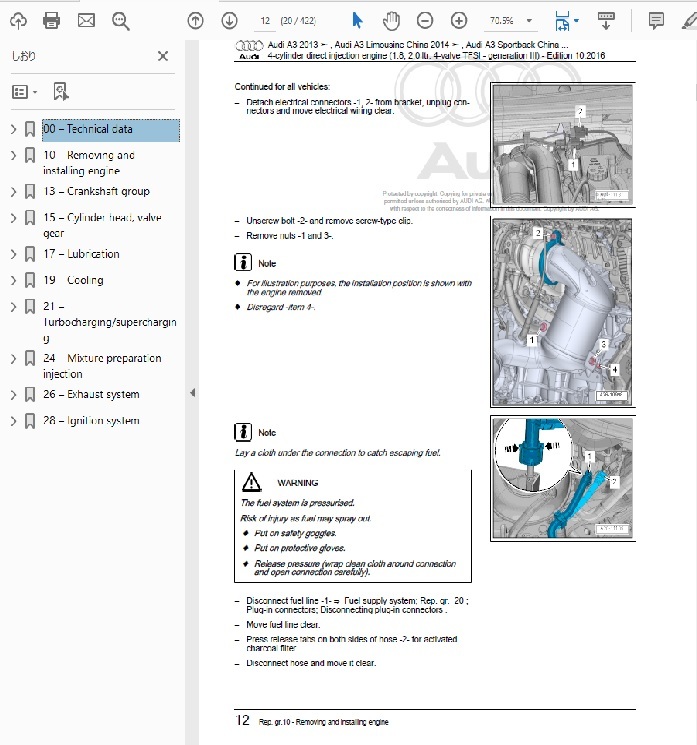The height and width of the screenshot is (745, 697).
Task: Open 13 – Crankshaft group bookmark
Action: (x=96, y=191)
